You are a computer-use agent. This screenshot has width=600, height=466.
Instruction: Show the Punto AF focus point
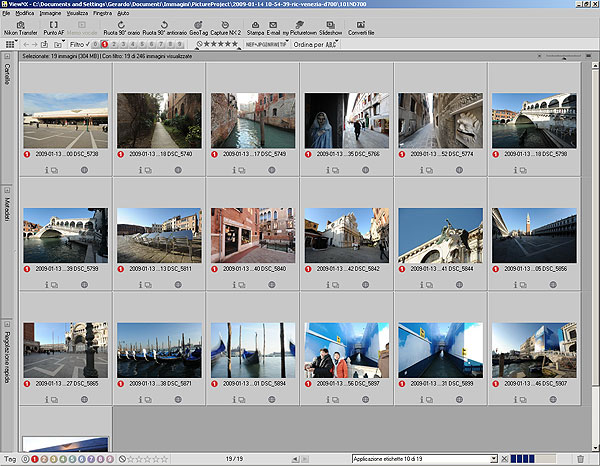coord(54,28)
